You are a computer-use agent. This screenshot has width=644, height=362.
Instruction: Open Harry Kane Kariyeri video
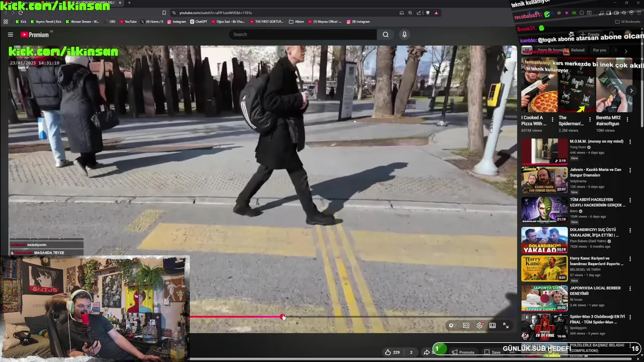[x=597, y=261]
